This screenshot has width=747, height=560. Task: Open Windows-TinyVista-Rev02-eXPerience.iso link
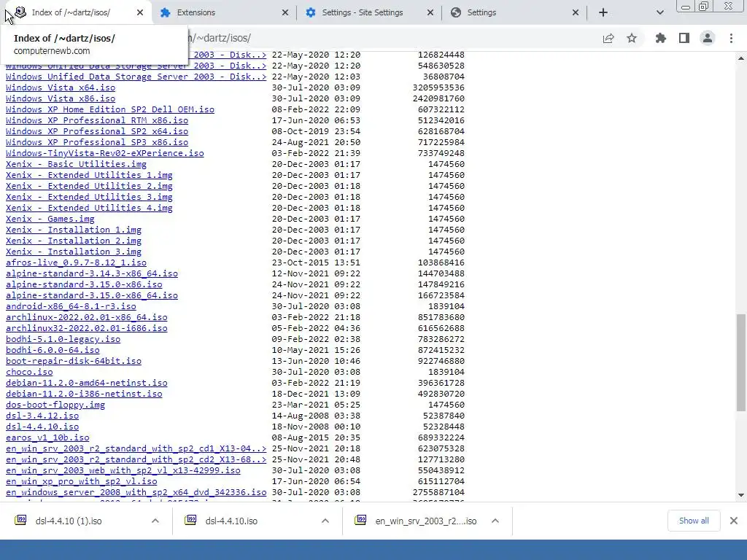tap(105, 153)
